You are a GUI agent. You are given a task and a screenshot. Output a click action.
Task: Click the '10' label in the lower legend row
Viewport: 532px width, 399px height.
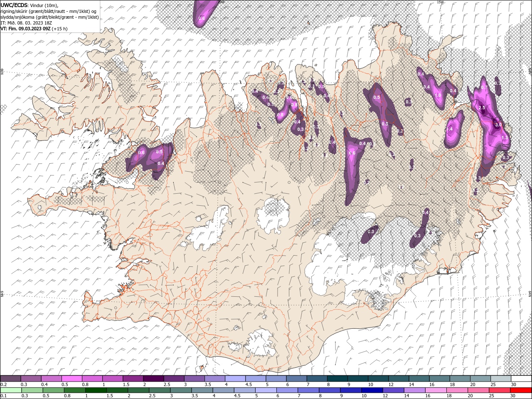(x=364, y=396)
